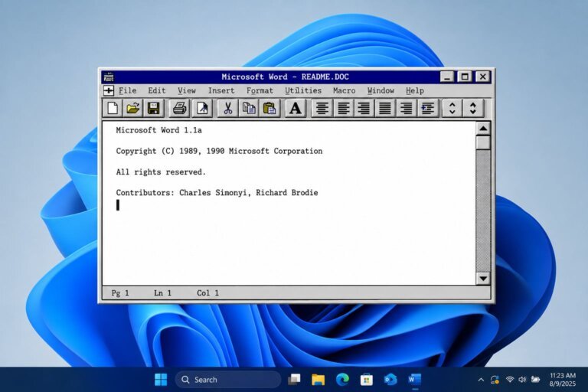Open the Edit menu
Viewport: 588px width, 392px height.
(x=157, y=90)
